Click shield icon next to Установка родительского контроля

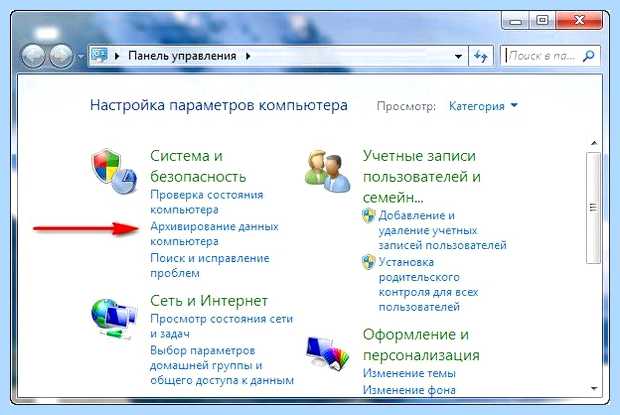(369, 262)
